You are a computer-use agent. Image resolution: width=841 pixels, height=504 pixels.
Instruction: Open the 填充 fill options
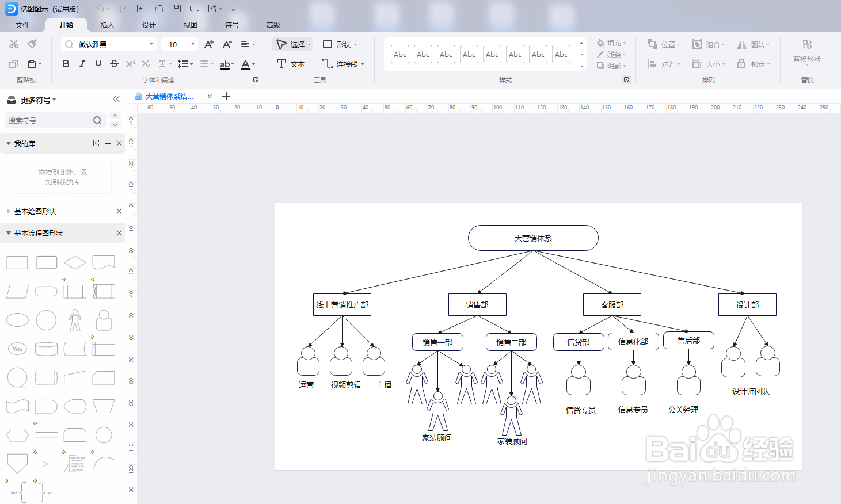[x=611, y=43]
